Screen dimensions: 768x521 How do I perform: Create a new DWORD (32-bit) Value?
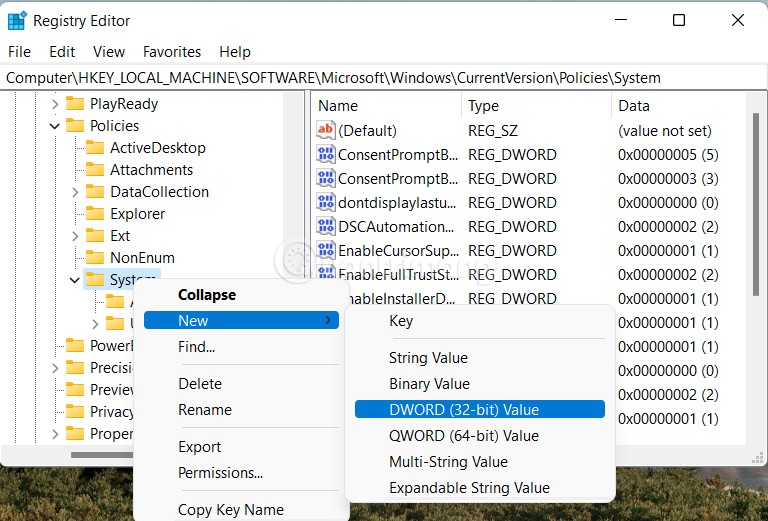pos(480,409)
